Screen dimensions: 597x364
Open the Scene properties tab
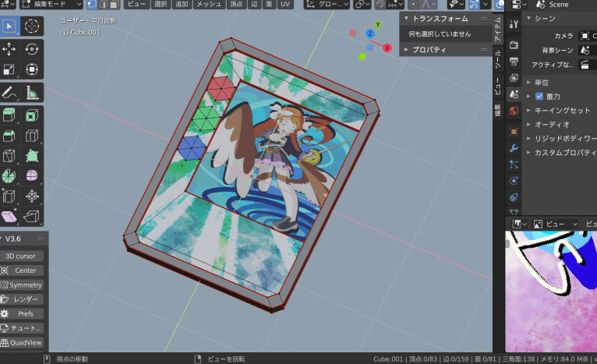point(514,94)
